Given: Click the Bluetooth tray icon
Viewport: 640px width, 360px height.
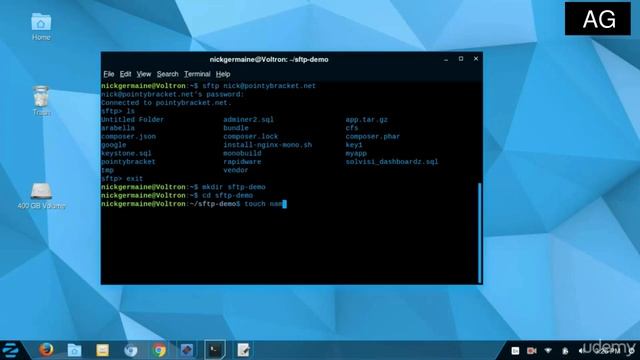Looking at the screenshot, I should click(x=565, y=351).
